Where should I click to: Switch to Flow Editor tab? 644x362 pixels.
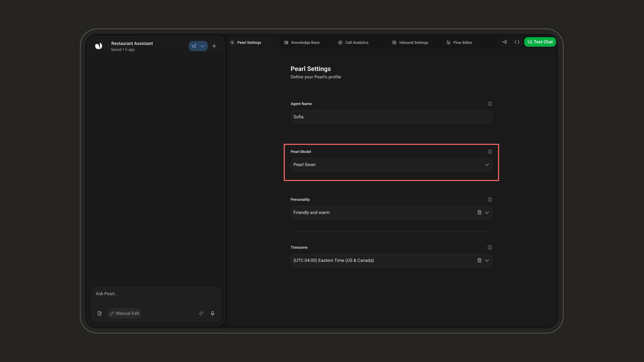tap(463, 42)
